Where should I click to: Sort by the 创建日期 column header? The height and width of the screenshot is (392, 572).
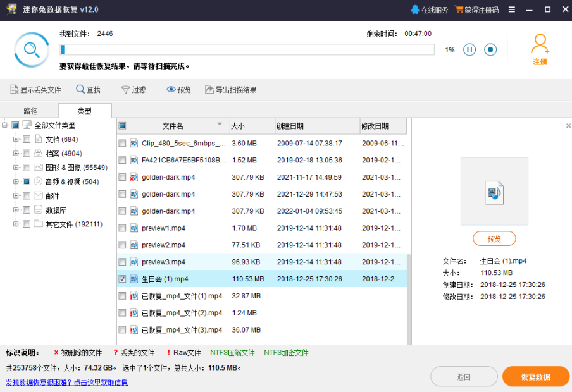pos(318,126)
